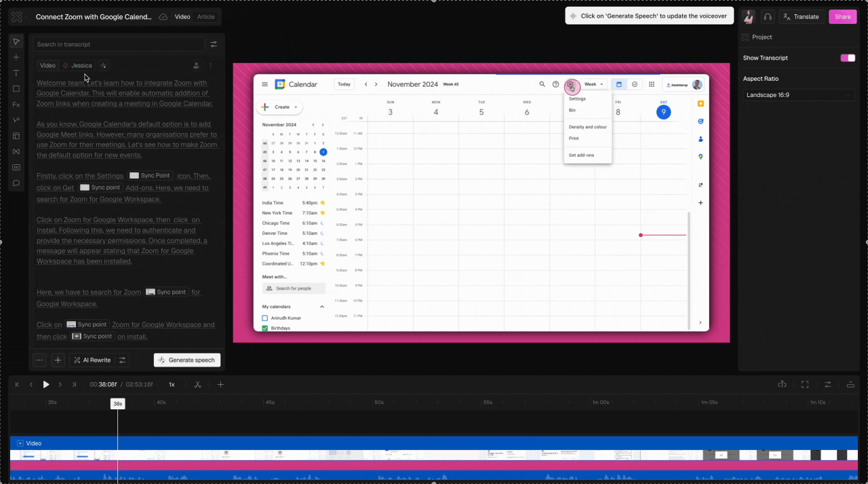The height and width of the screenshot is (484, 868).
Task: Open timeline settings sliders icon
Action: (x=827, y=384)
